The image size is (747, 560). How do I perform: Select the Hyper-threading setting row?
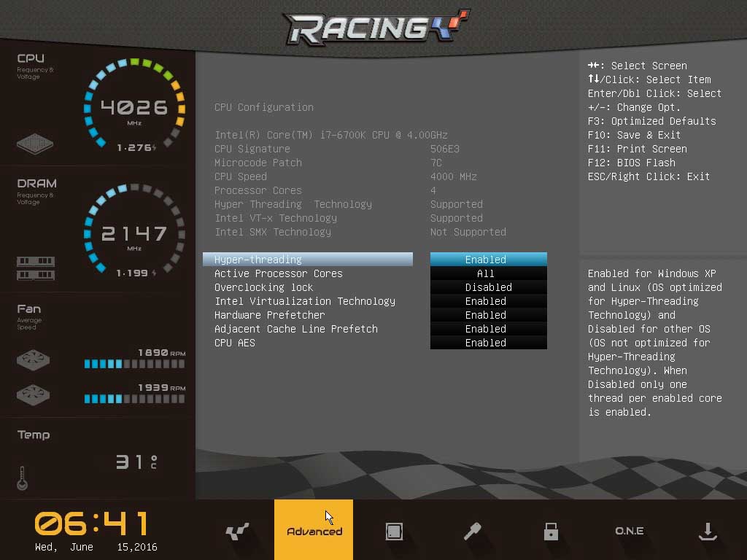click(x=308, y=259)
